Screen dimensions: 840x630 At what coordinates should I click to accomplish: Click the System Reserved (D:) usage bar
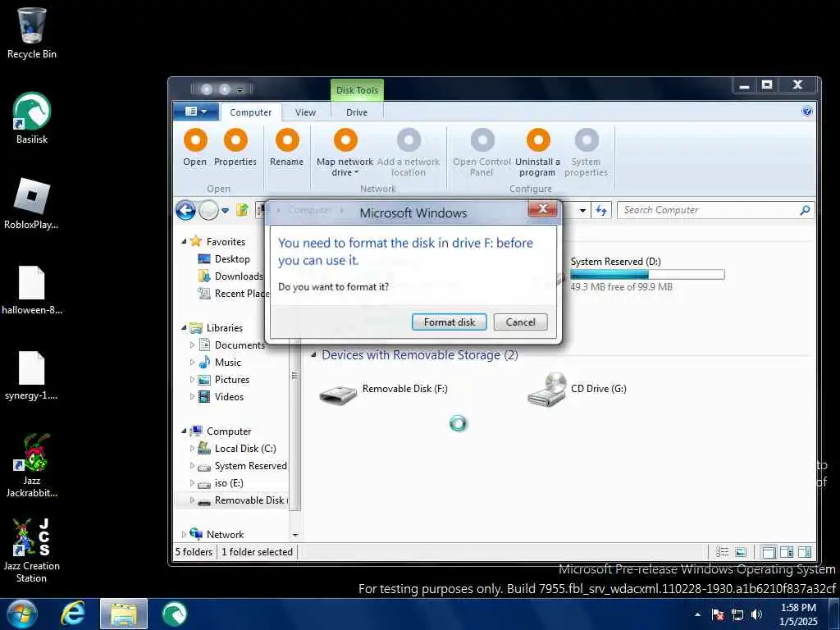647,275
